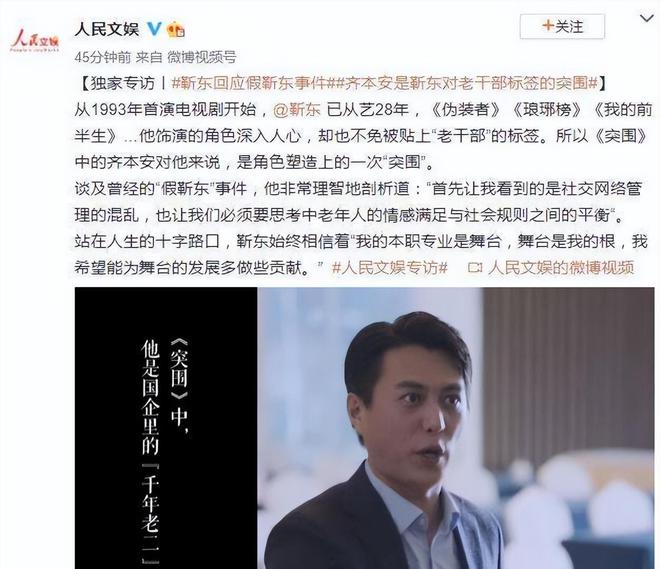Open hashtag #人民文娱专访#
Viewport: 660px width, 569px height.
point(389,268)
